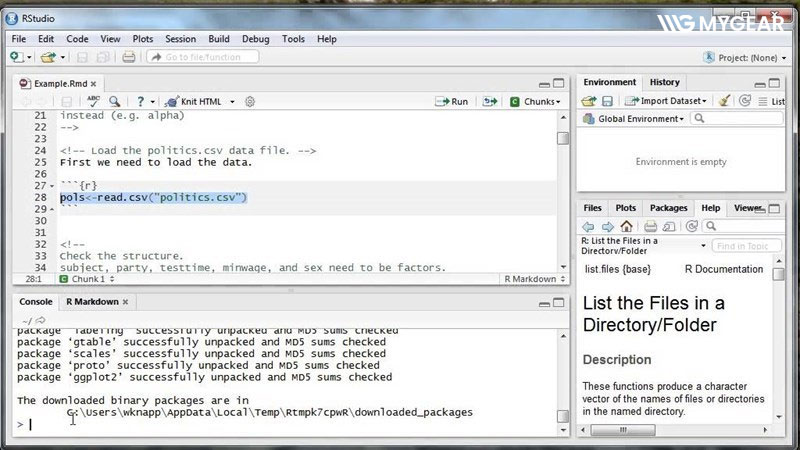
Task: Click the Find/Replace magnifier icon in editor
Action: coord(115,102)
